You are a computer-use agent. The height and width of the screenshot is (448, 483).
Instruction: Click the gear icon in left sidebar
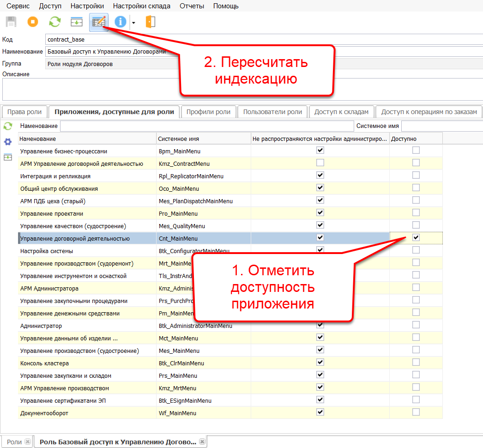tap(8, 142)
